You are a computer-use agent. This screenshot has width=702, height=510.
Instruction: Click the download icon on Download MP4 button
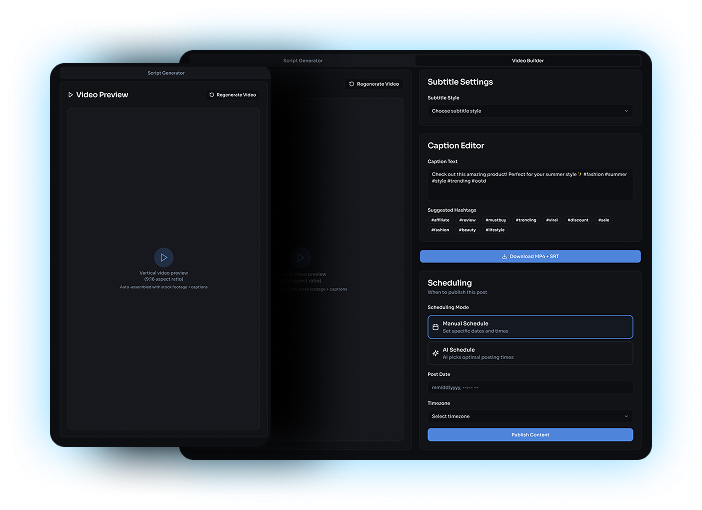pyautogui.click(x=505, y=257)
